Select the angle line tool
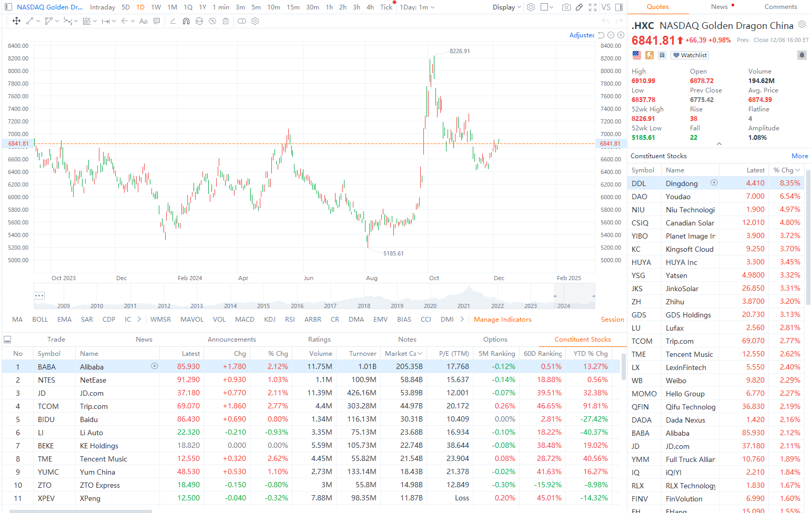The height and width of the screenshot is (513, 812). [x=172, y=21]
